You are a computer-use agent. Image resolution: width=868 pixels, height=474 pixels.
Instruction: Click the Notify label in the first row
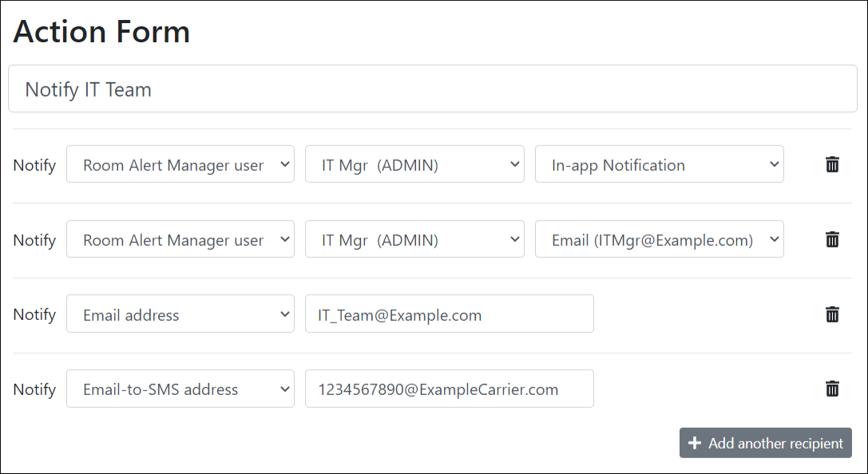point(34,165)
